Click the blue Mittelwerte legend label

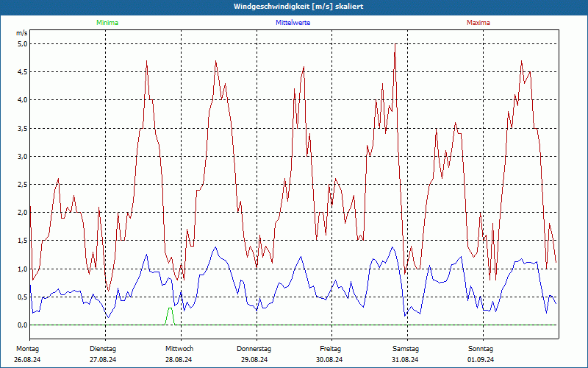coord(293,23)
